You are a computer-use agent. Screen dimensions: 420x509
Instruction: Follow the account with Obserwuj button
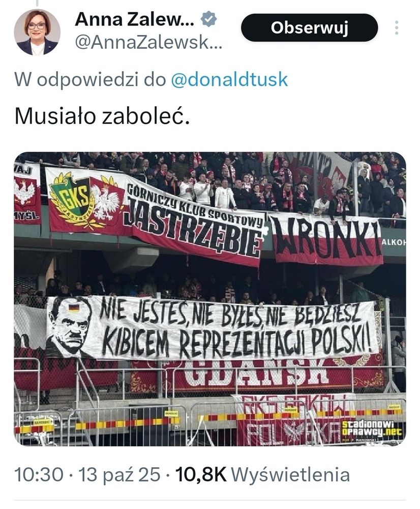tap(309, 27)
